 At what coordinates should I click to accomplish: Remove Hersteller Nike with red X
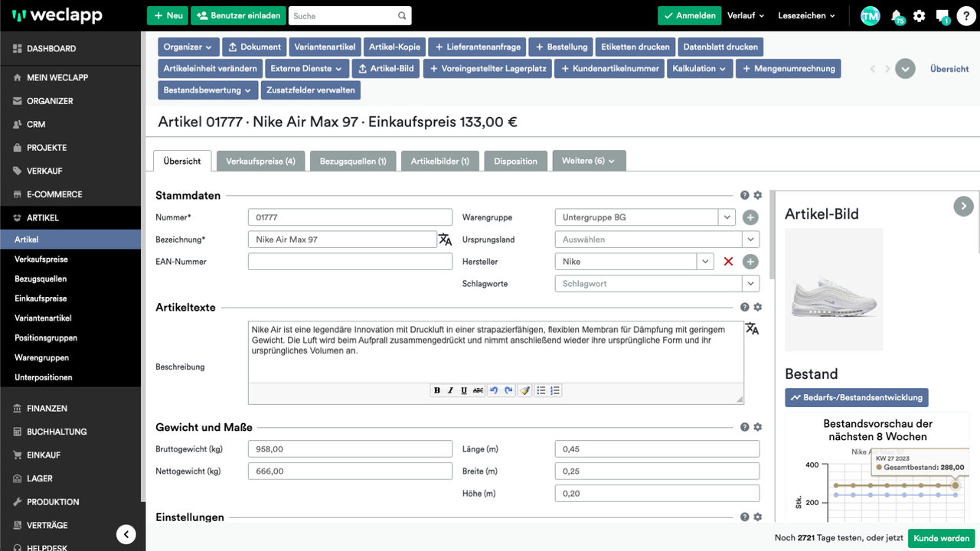click(x=728, y=262)
